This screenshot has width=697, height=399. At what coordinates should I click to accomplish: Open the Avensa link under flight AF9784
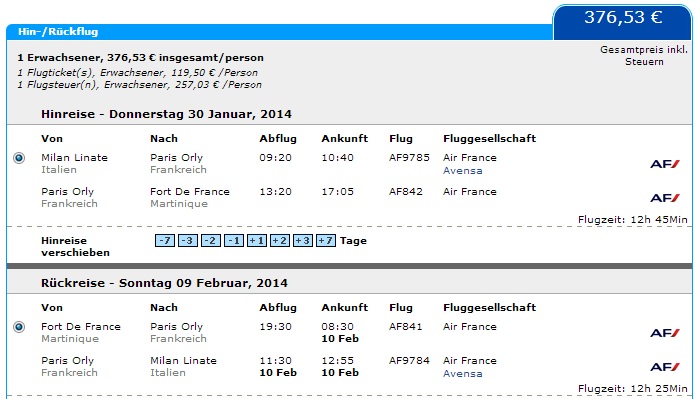462,374
